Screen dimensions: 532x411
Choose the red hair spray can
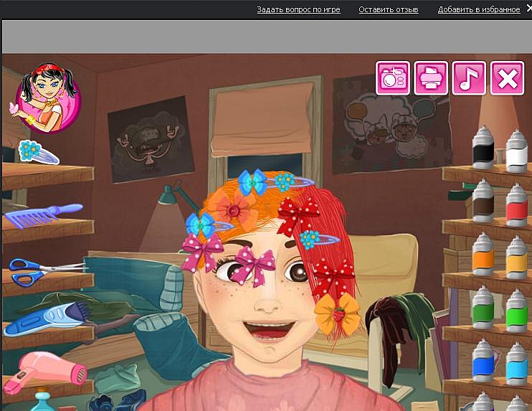coord(516,205)
